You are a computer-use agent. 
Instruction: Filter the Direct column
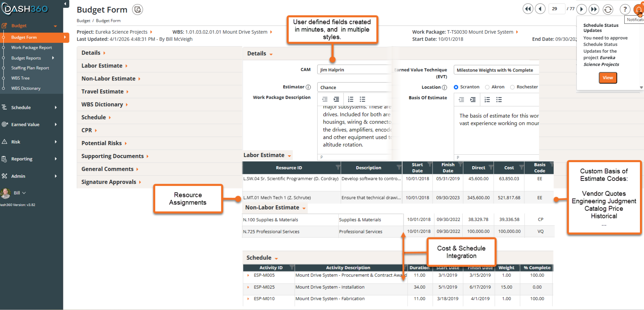pos(491,167)
